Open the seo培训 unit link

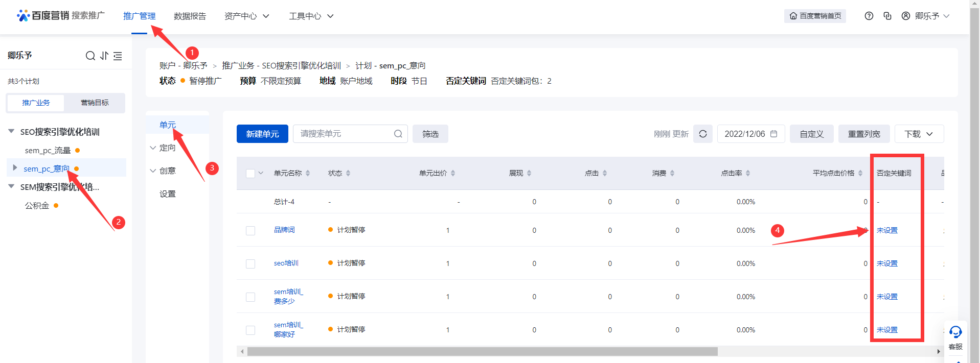(x=286, y=263)
